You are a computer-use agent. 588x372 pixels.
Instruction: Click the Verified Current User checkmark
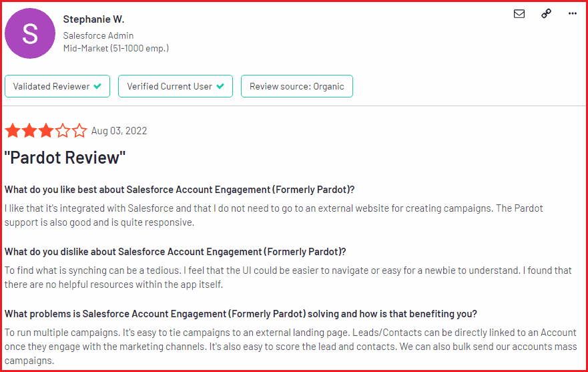point(220,86)
